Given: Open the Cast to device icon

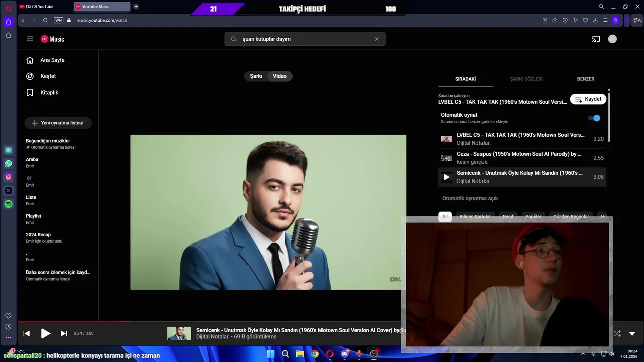Looking at the screenshot, I should [596, 39].
